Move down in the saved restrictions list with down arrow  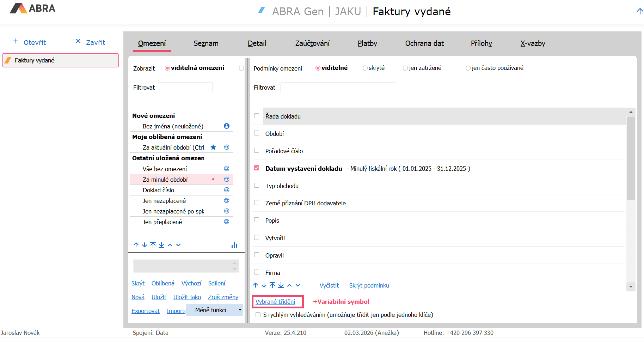[145, 245]
